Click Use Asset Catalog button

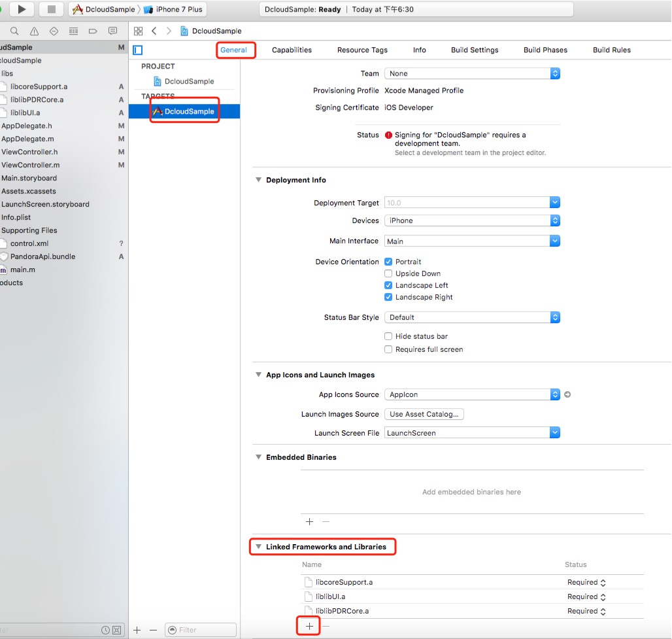(424, 414)
